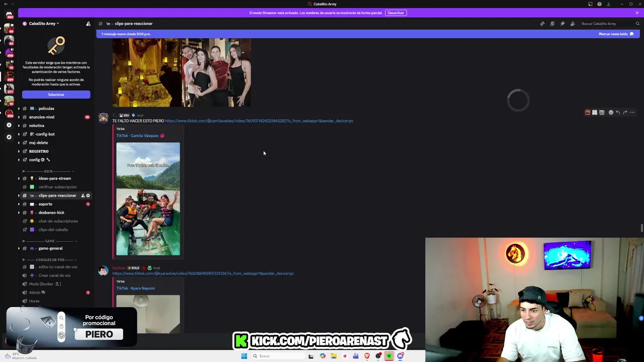Screen dimensions: 644x362
Task: Open the edit channel gear on clips-para-reaccionar
Action: [88, 196]
